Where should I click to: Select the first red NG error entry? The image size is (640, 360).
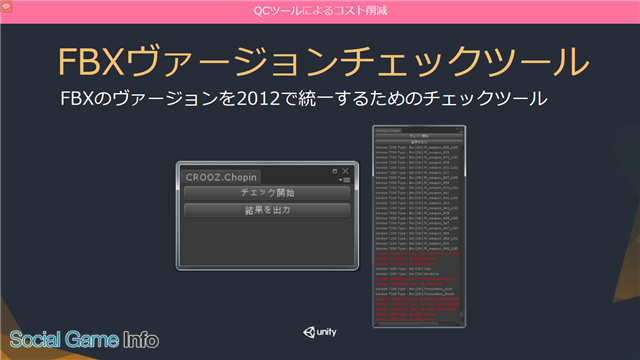(416, 253)
